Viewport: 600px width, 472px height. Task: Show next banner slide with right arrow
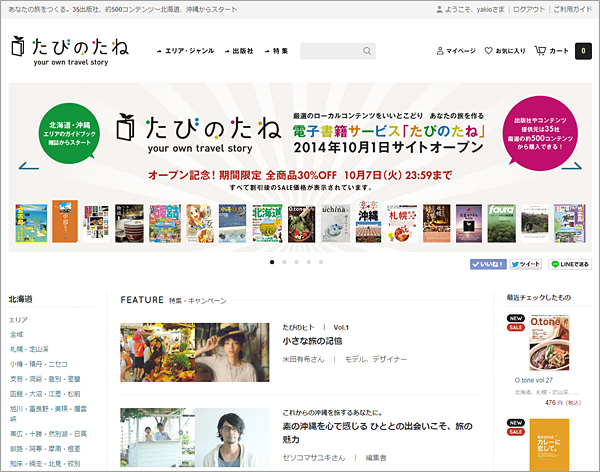(x=572, y=166)
